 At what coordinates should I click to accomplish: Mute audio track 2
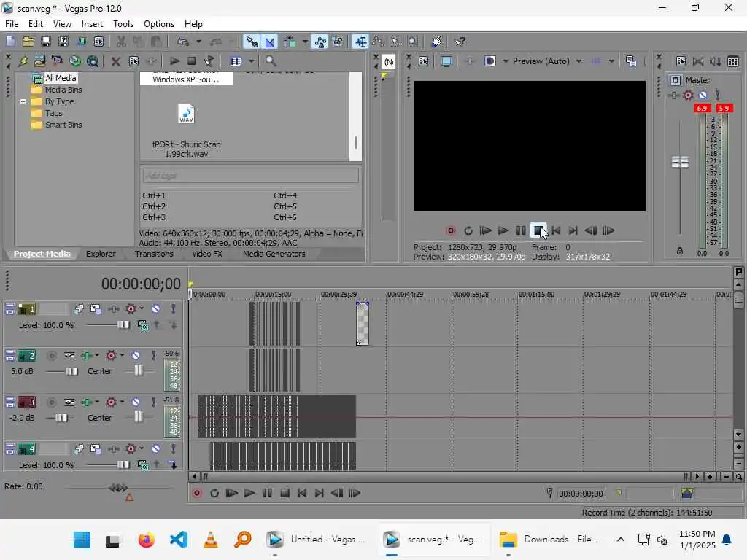coord(136,355)
